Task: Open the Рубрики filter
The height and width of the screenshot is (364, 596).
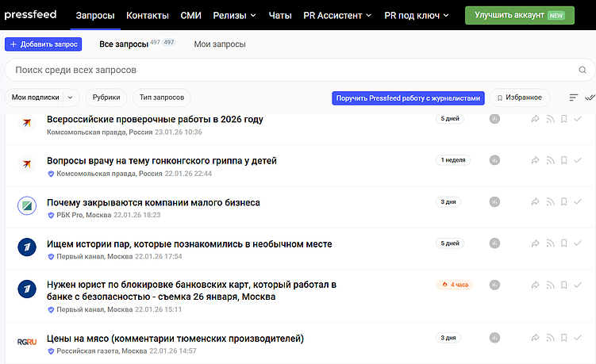Action: coord(106,98)
